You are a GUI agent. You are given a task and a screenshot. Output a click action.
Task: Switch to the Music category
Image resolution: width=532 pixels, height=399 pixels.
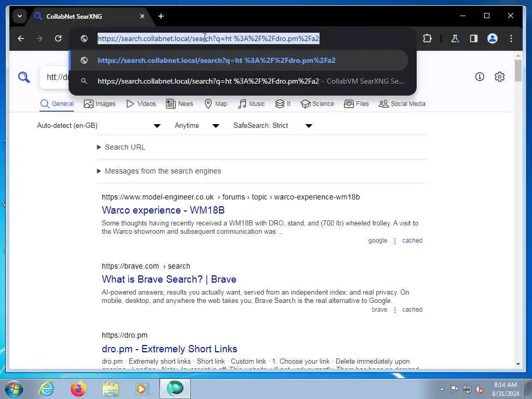[x=251, y=104]
